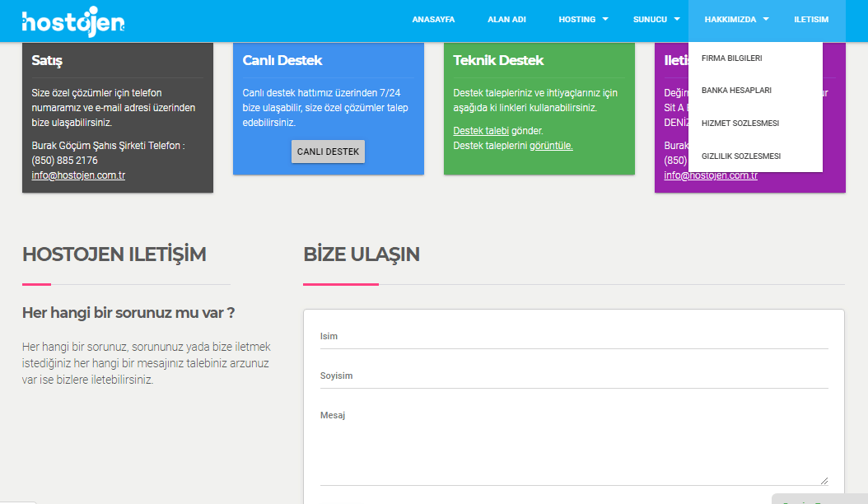The height and width of the screenshot is (504, 868).
Task: Click info@hostojen.com.tr in Satış card
Action: point(78,175)
